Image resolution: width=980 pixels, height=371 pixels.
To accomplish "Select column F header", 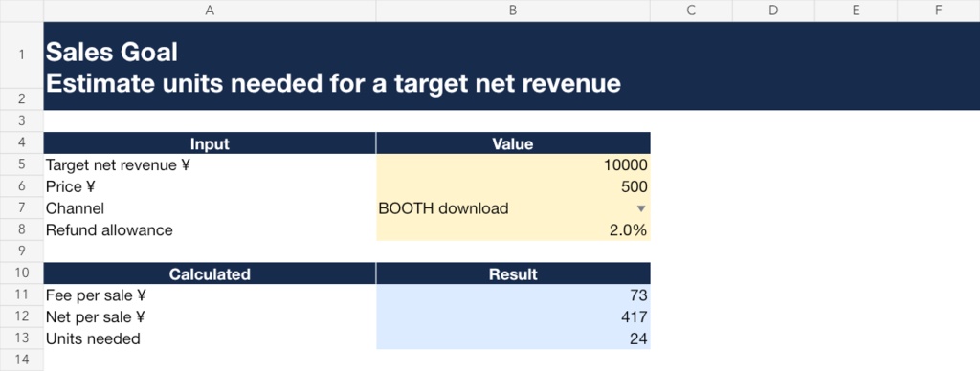I will 939,11.
